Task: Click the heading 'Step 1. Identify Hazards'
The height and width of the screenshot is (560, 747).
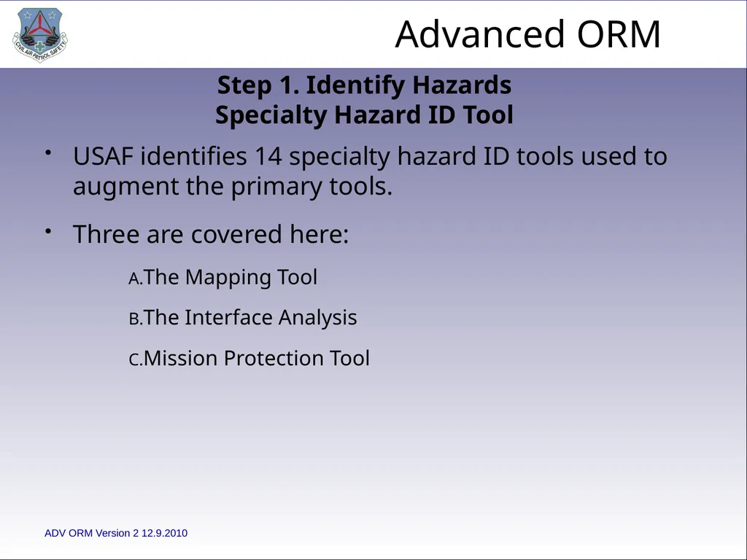Action: [x=365, y=85]
